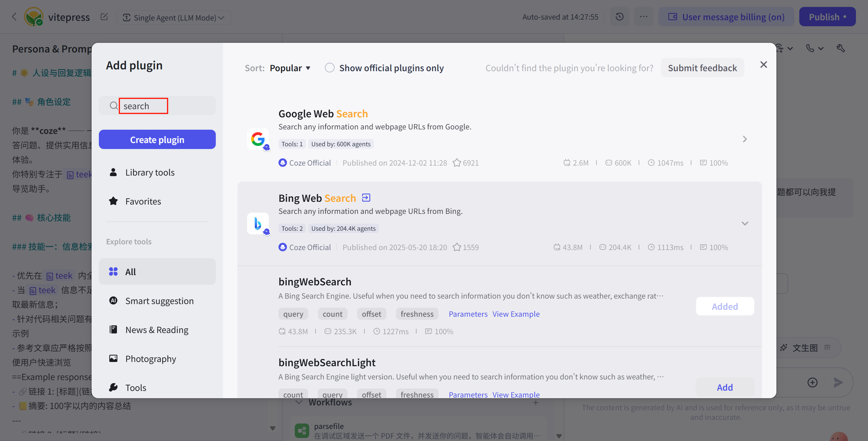
Task: Focus the plugin search field
Action: pos(157,106)
